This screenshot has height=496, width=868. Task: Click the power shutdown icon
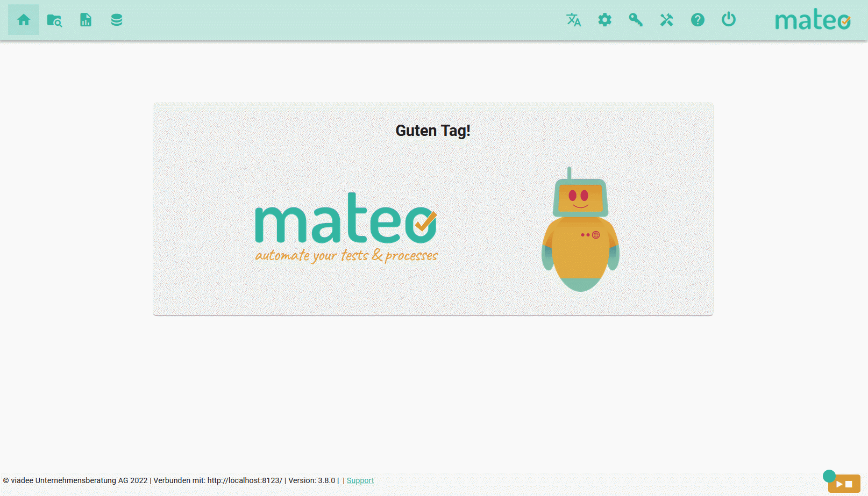tap(729, 19)
